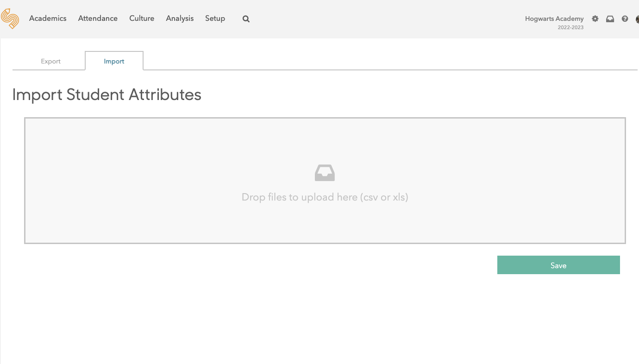
Task: Open the Setup menu
Action: coord(215,19)
